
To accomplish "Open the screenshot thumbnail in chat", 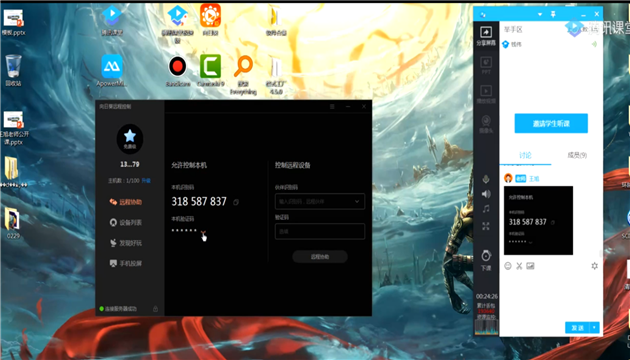I will point(538,220).
